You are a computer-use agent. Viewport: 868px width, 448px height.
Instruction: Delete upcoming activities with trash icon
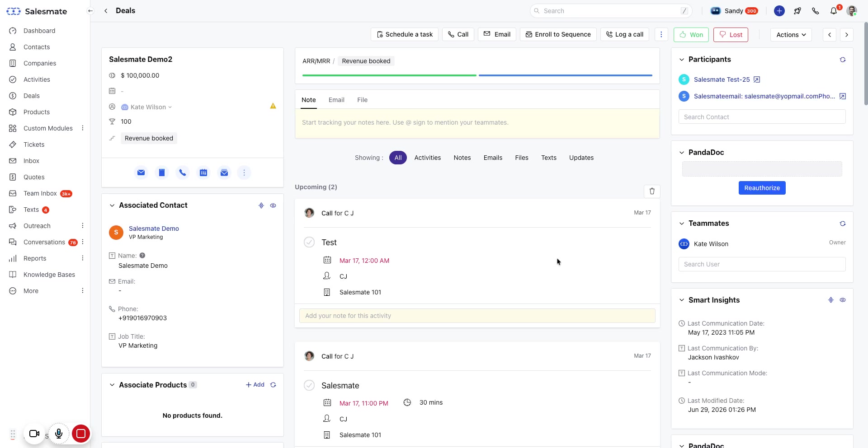pos(652,191)
